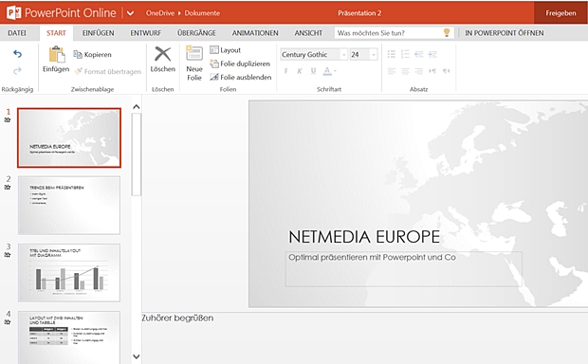Click the font size 24 field
The width and height of the screenshot is (588, 364).
click(x=359, y=54)
